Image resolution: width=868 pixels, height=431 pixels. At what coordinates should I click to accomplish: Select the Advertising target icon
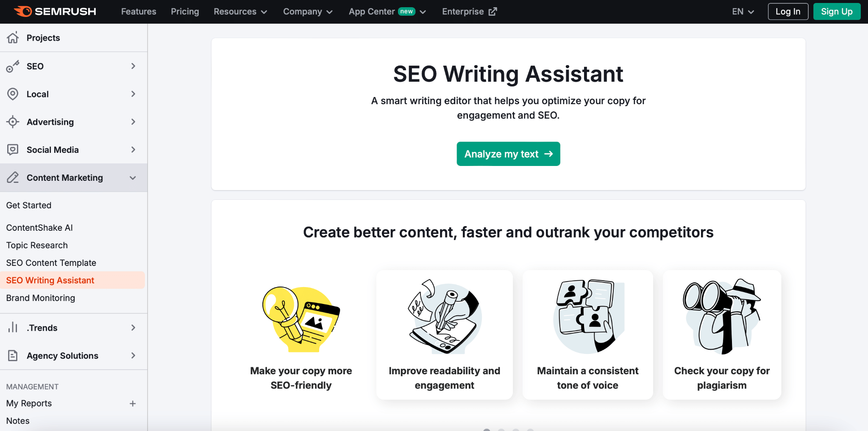point(13,122)
